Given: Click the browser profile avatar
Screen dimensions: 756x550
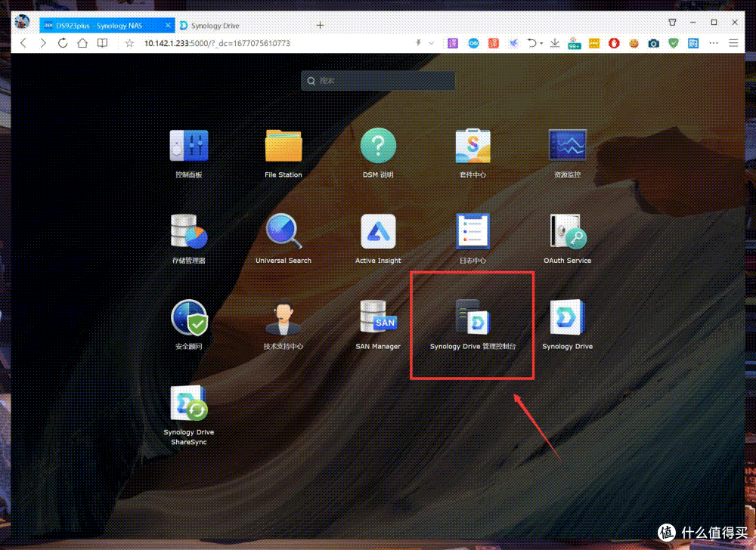Looking at the screenshot, I should [x=22, y=22].
